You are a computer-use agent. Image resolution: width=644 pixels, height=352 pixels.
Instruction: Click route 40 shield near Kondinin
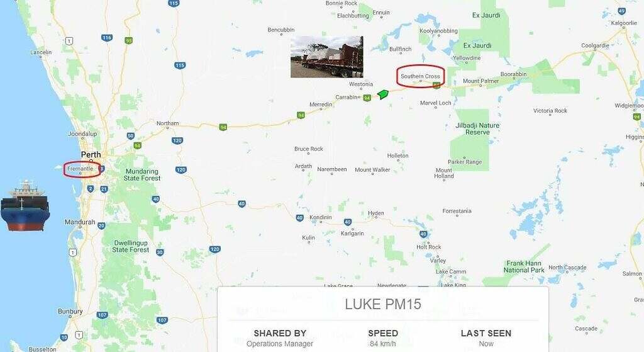pyautogui.click(x=300, y=218)
